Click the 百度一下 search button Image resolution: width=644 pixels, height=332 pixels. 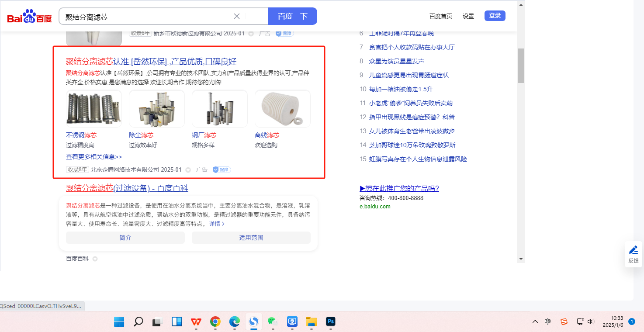pyautogui.click(x=293, y=16)
